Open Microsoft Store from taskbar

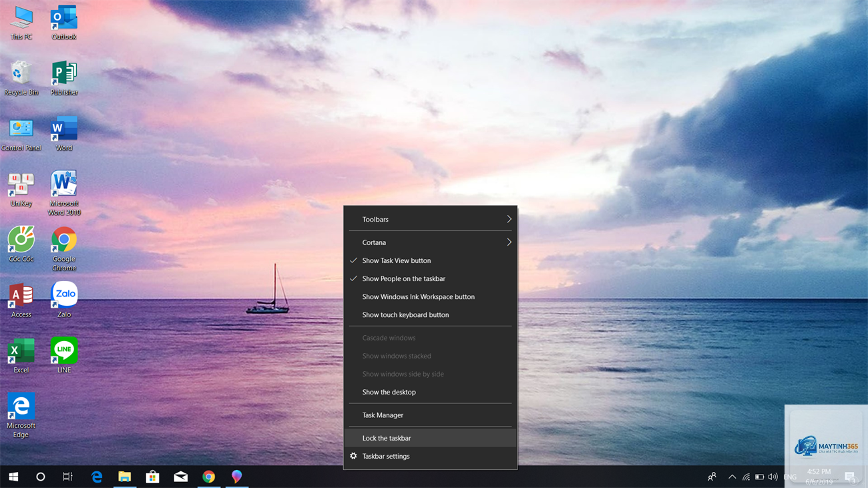[x=153, y=477]
